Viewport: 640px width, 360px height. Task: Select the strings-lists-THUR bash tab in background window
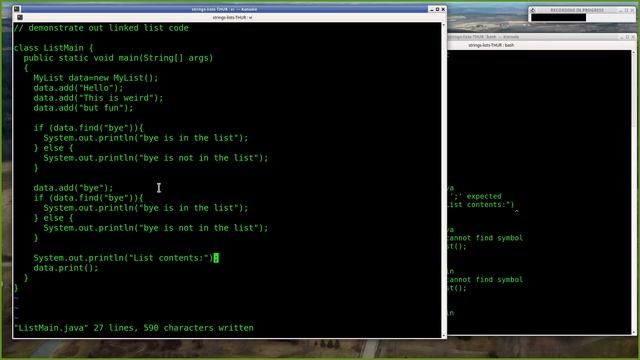[x=491, y=45]
